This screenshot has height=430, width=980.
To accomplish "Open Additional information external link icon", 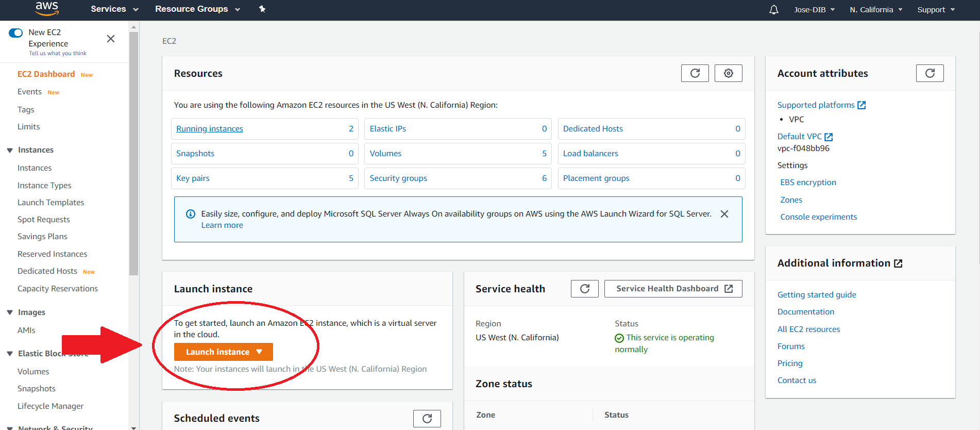I will 898,263.
